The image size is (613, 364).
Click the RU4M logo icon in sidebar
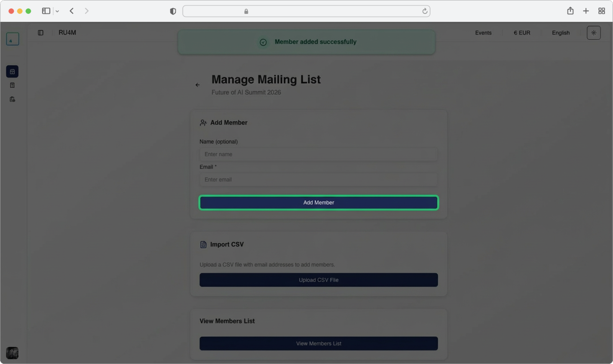point(12,39)
